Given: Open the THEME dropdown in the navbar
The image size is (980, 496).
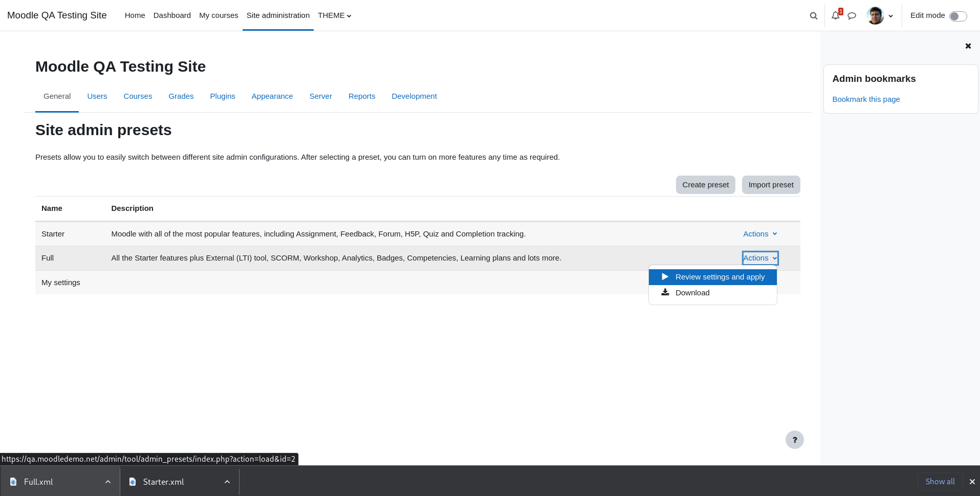Looking at the screenshot, I should [335, 15].
